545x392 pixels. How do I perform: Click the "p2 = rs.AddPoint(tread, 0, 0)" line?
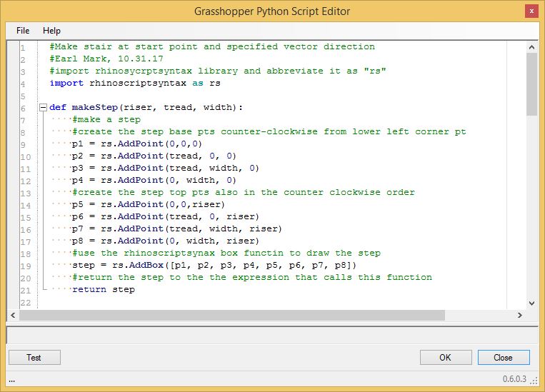pyautogui.click(x=154, y=156)
